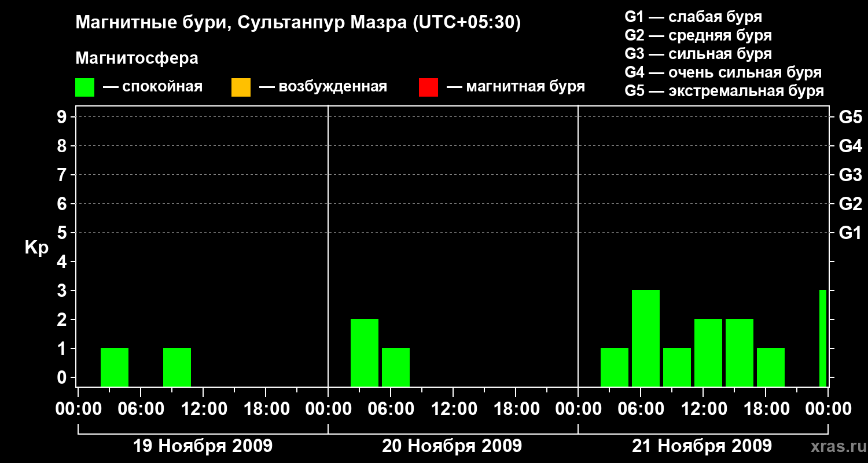Click the '— магнитная буря' legend label
The height and width of the screenshot is (463, 868).
516,87
